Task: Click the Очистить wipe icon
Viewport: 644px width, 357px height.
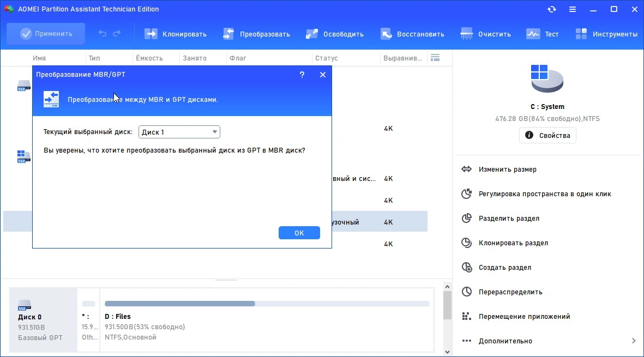Action: click(467, 34)
